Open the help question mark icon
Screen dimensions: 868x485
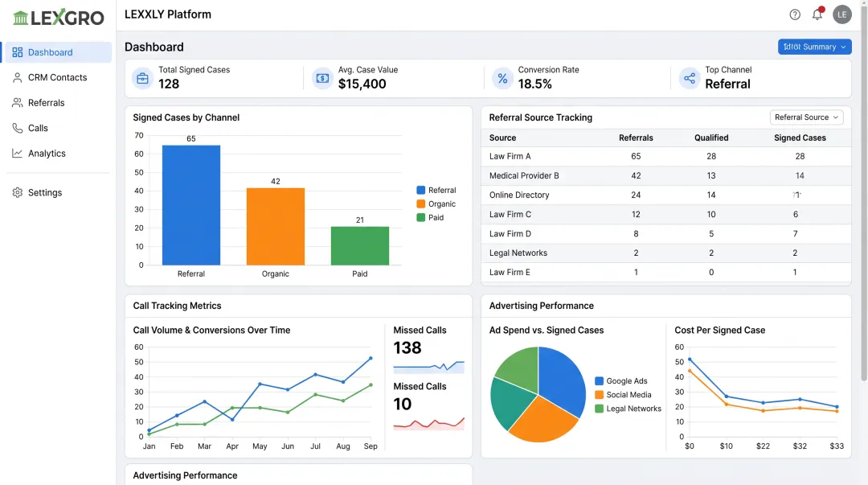(795, 15)
